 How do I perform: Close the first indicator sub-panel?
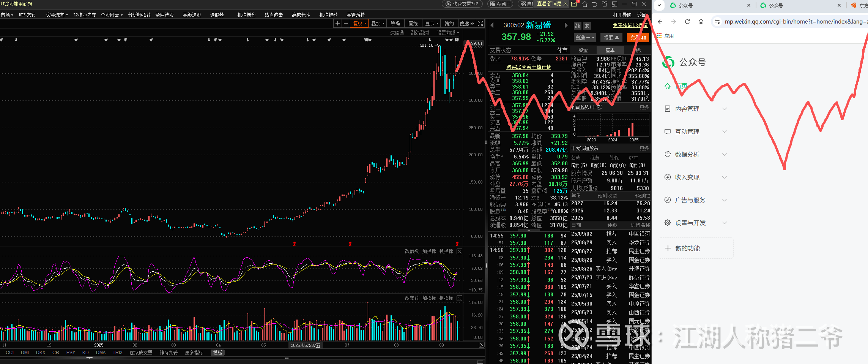[459, 251]
